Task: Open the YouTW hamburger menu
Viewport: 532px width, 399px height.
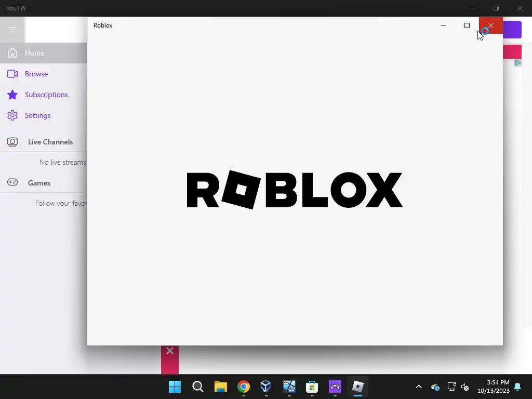Action: tap(12, 30)
